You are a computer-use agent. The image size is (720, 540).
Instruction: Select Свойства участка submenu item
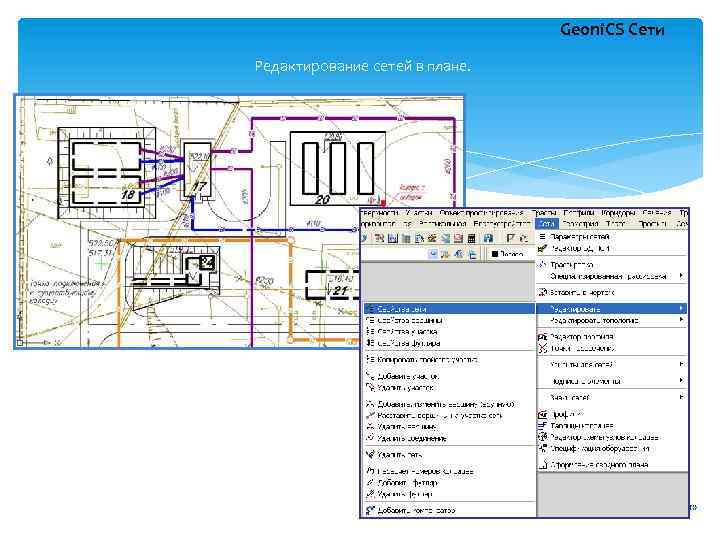407,332
